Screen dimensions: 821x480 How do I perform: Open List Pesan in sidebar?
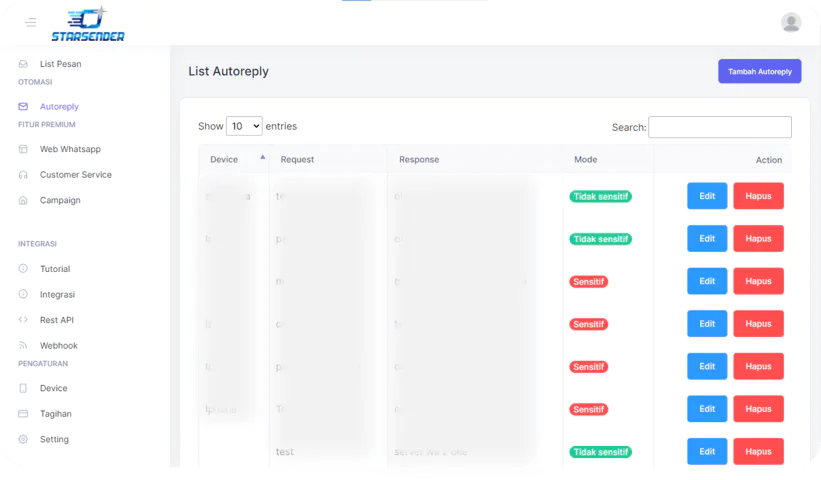pos(60,64)
